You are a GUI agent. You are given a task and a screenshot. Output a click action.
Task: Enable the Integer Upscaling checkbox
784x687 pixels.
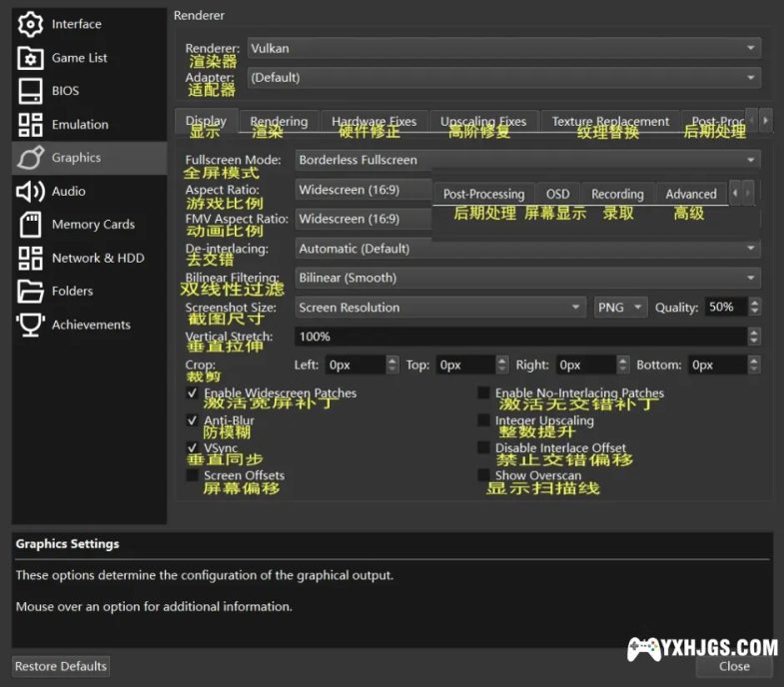click(x=484, y=421)
